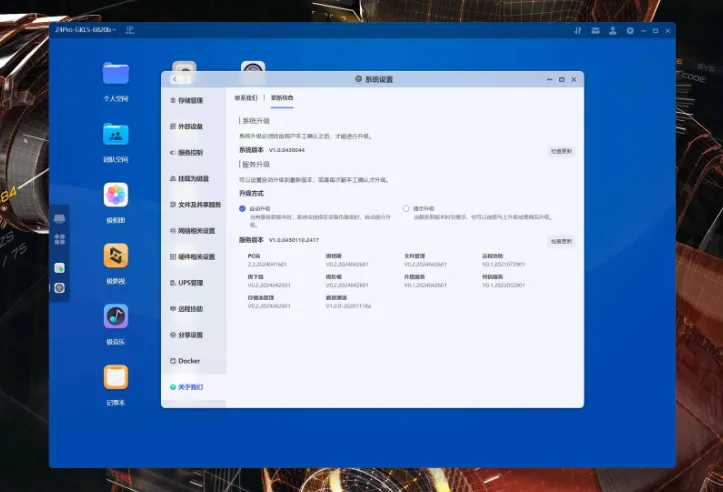Select the 提示升级 radio option
The width and height of the screenshot is (723, 492).
click(406, 208)
